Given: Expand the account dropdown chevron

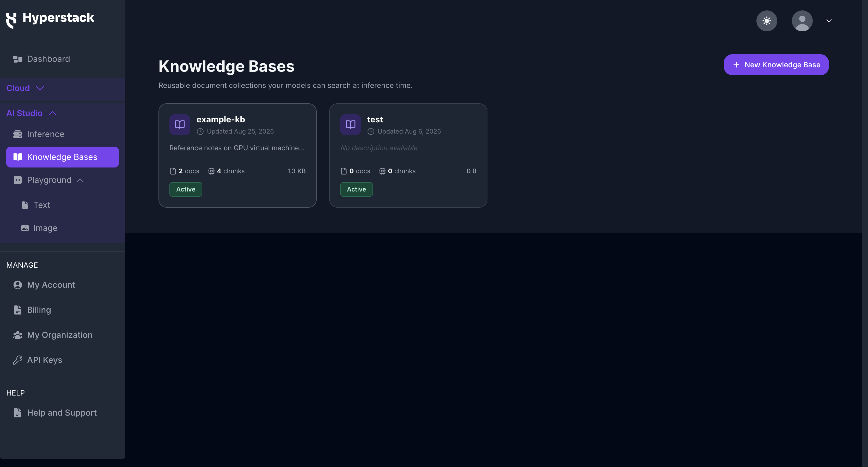Looking at the screenshot, I should click(829, 21).
